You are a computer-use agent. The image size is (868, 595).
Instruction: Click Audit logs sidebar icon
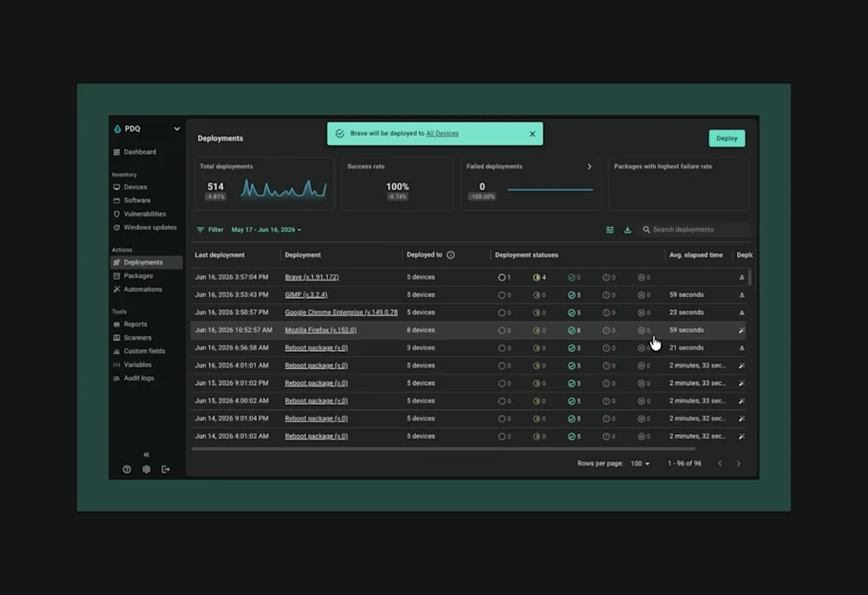coord(116,378)
